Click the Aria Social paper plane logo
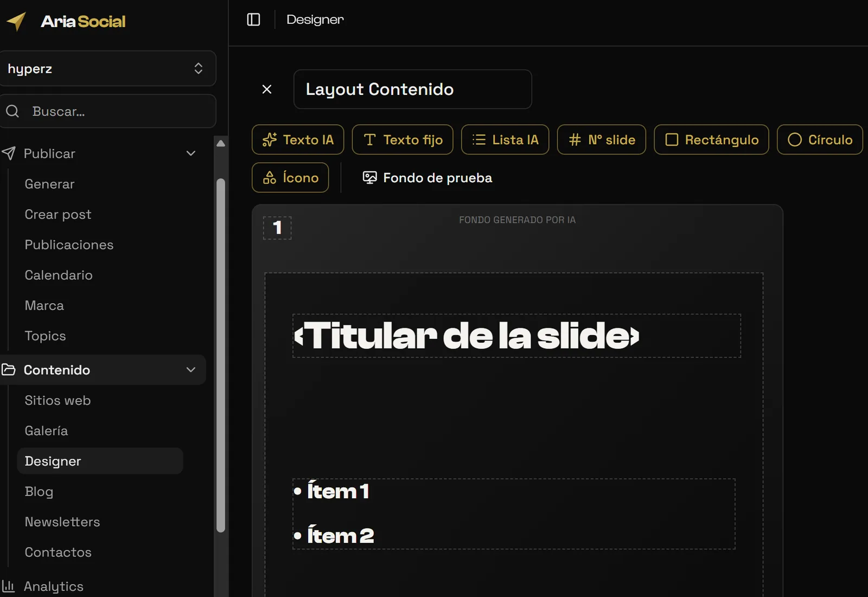This screenshot has width=868, height=597. coord(16,21)
